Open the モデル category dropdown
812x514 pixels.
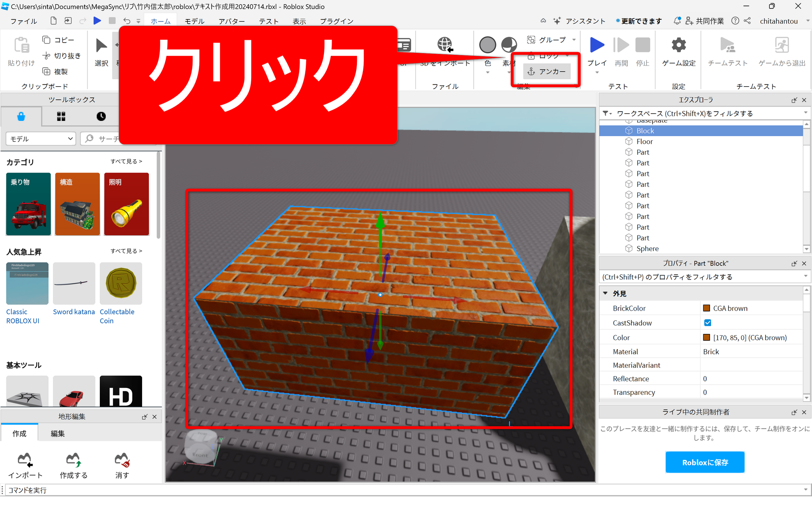point(41,139)
